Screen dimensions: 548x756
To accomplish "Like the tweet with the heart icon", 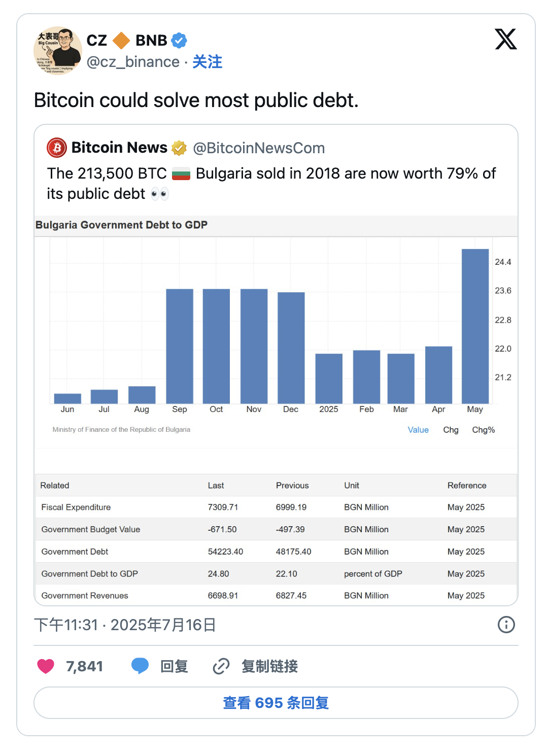I will pyautogui.click(x=46, y=666).
